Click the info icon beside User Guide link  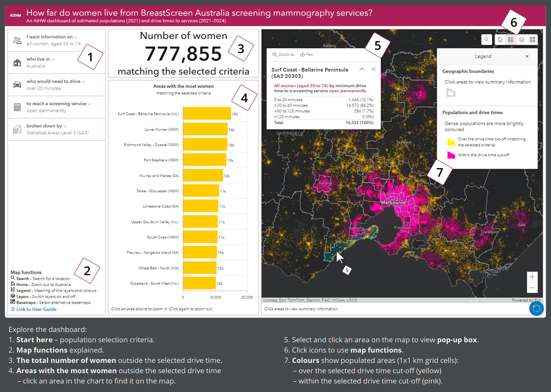click(x=13, y=309)
